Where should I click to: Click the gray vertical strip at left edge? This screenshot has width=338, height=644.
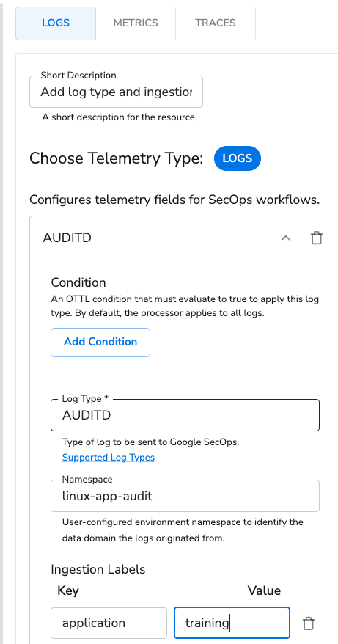[1, 322]
